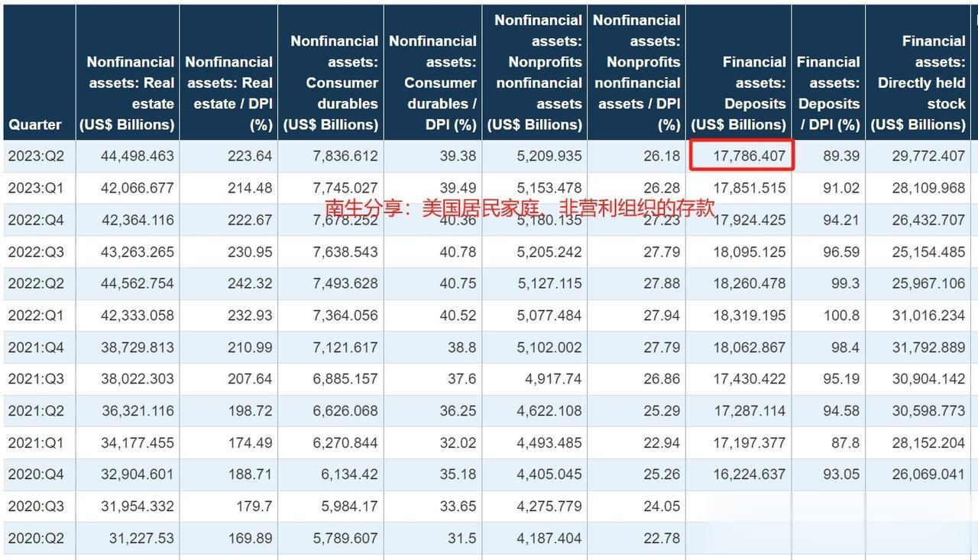This screenshot has height=560, width=978.
Task: Click real estate value 42,364.116
Action: [x=138, y=220]
